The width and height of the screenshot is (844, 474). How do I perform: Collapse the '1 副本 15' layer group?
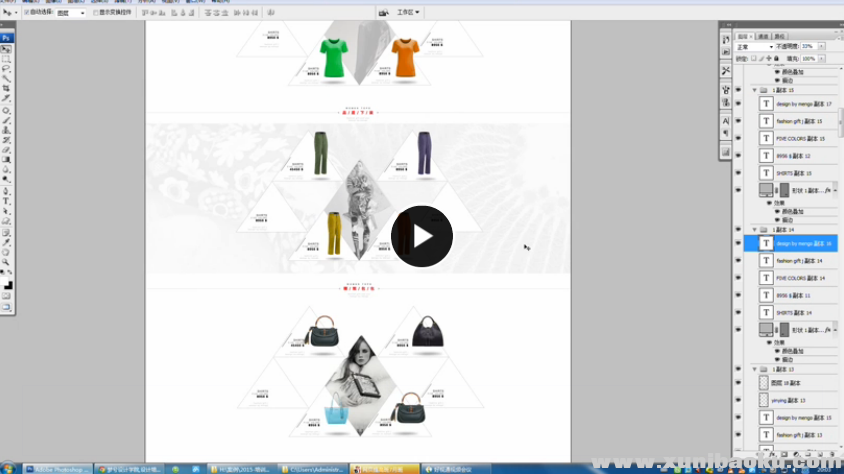pos(754,90)
